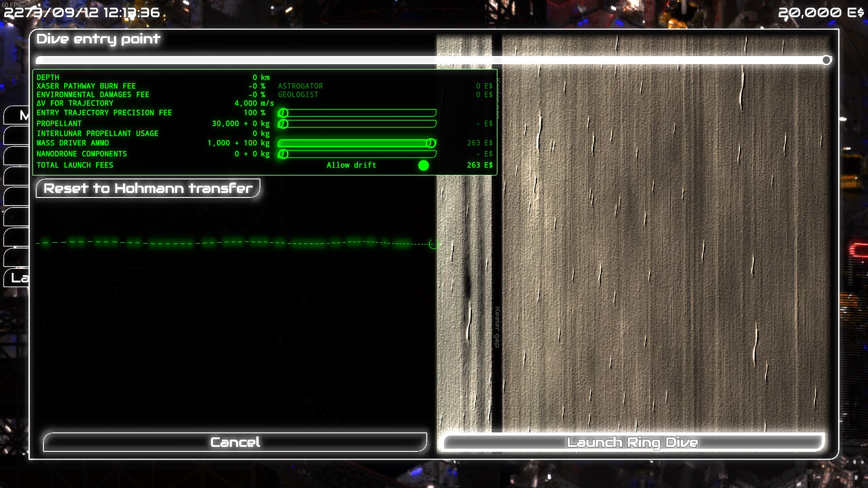Image resolution: width=868 pixels, height=488 pixels.
Task: Click the 20,000 E$ credits balance
Action: click(821, 12)
